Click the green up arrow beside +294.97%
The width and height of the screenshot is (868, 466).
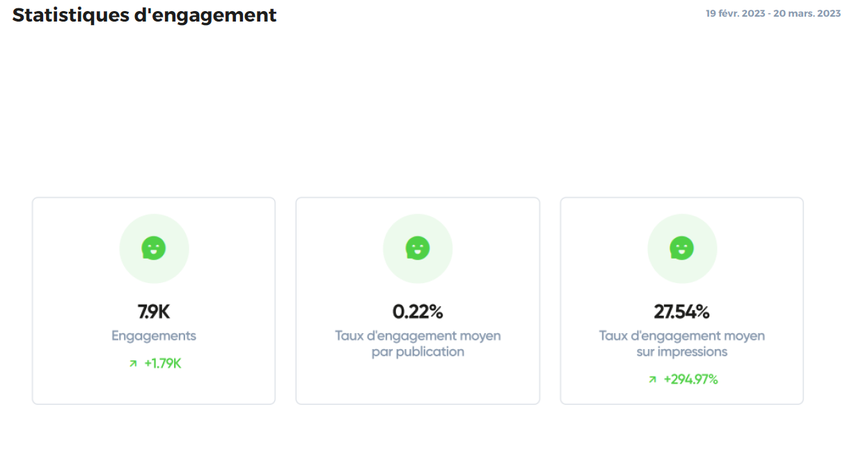(652, 380)
